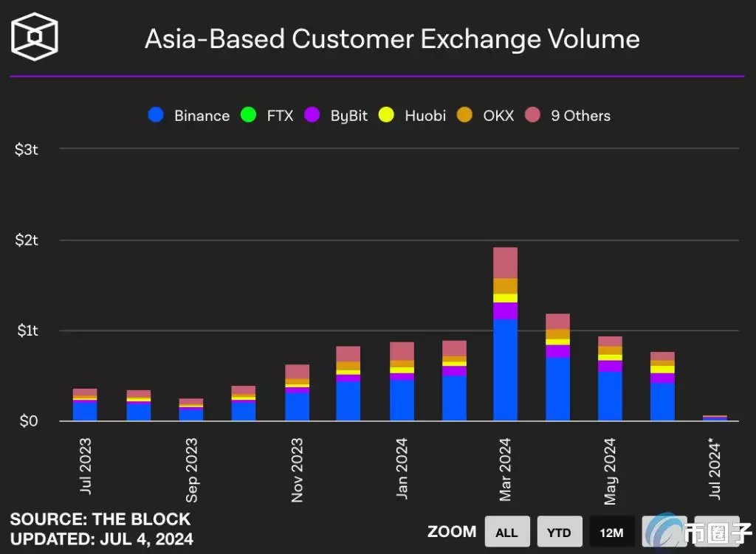This screenshot has width=756, height=554.
Task: Click the green FTX legend dot
Action: pos(249,115)
